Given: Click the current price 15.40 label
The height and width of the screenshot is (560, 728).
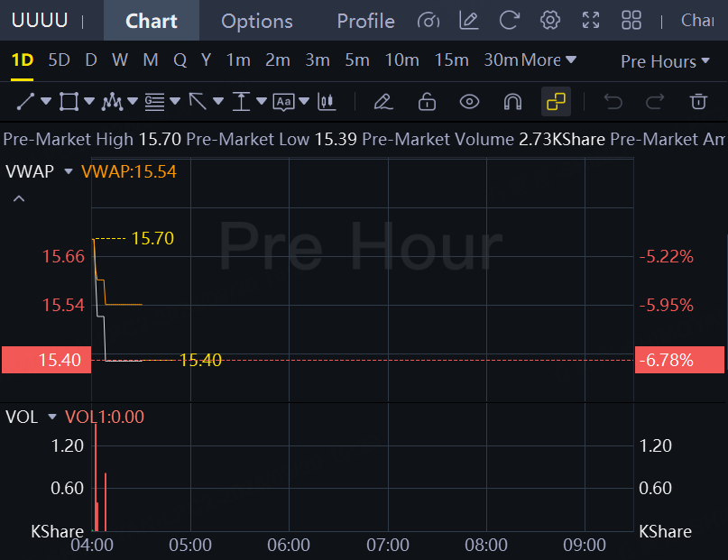Looking at the screenshot, I should [46, 360].
